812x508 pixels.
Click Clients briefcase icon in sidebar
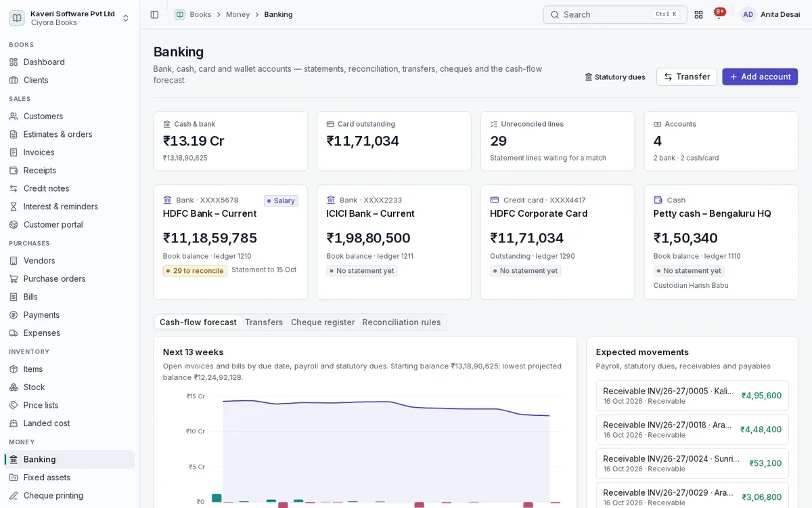click(x=14, y=80)
